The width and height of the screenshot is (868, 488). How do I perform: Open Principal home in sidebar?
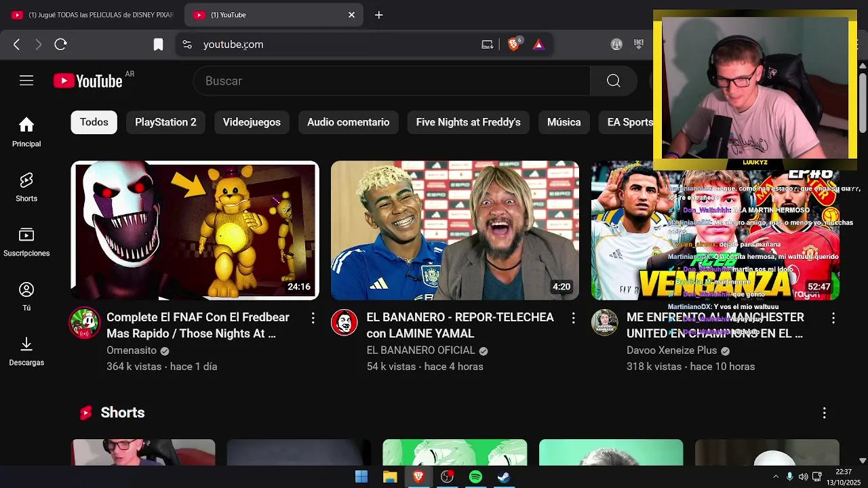26,132
